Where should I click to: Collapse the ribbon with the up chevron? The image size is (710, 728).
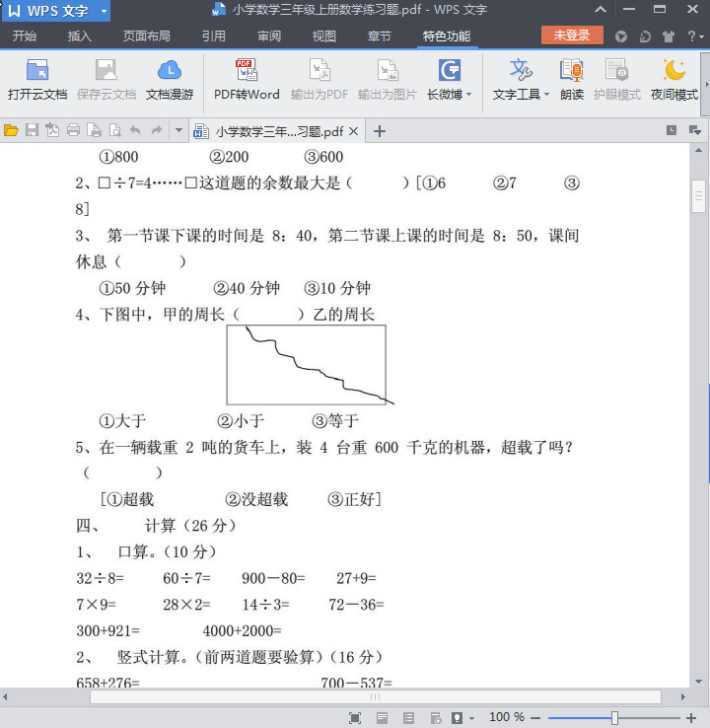tap(600, 9)
